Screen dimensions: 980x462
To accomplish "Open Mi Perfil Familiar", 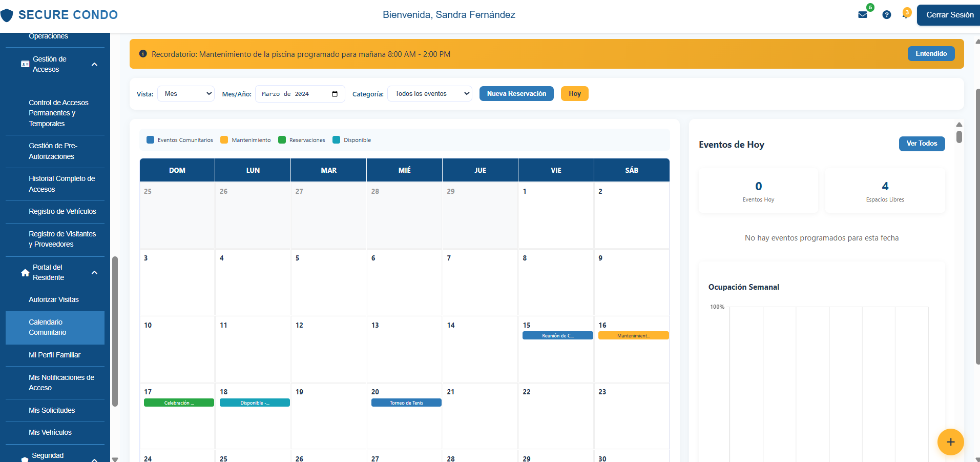I will click(55, 355).
